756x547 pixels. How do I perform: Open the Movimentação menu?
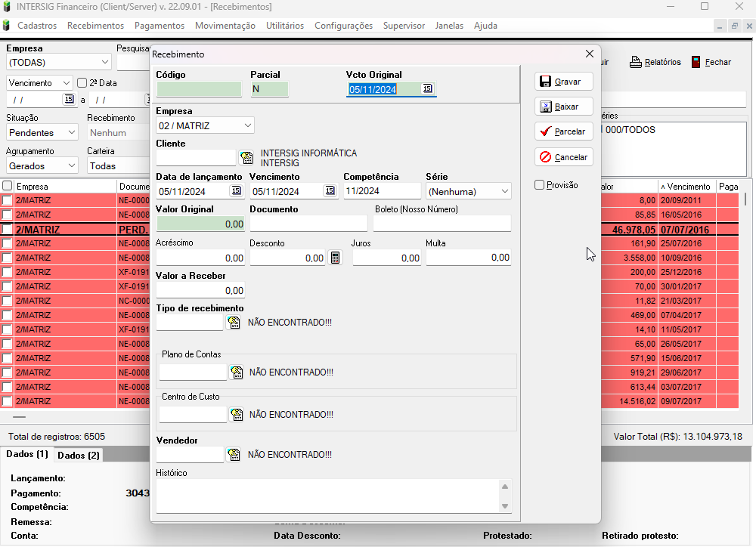(225, 26)
